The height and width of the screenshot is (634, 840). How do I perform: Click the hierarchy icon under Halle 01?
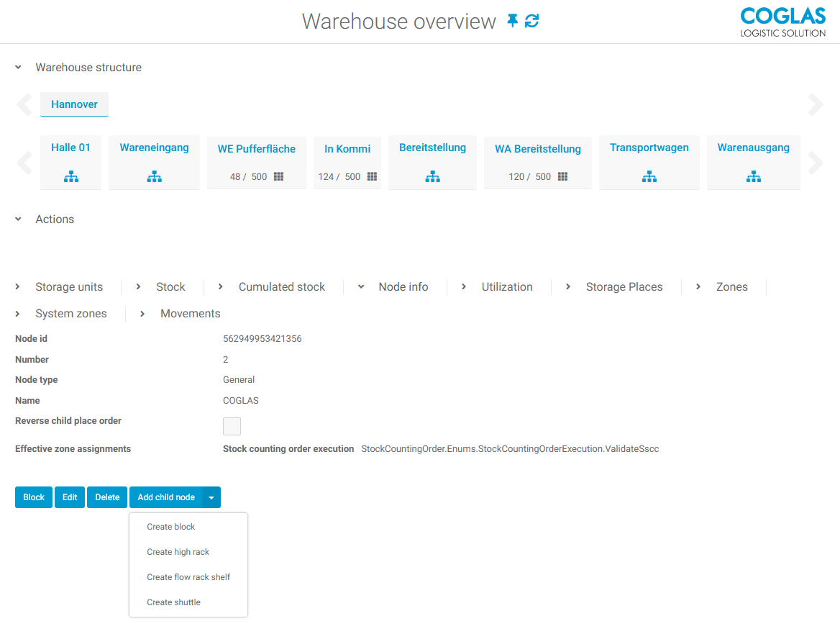70,176
